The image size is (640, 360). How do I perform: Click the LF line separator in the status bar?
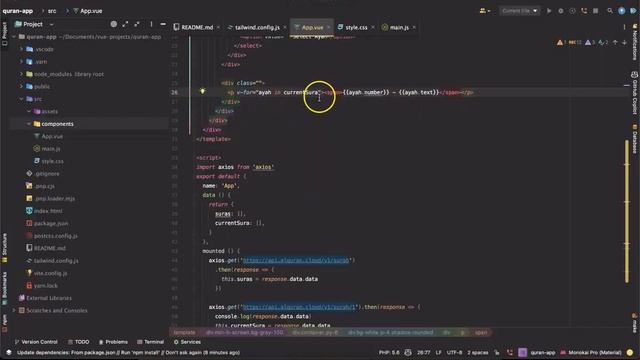click(x=438, y=352)
